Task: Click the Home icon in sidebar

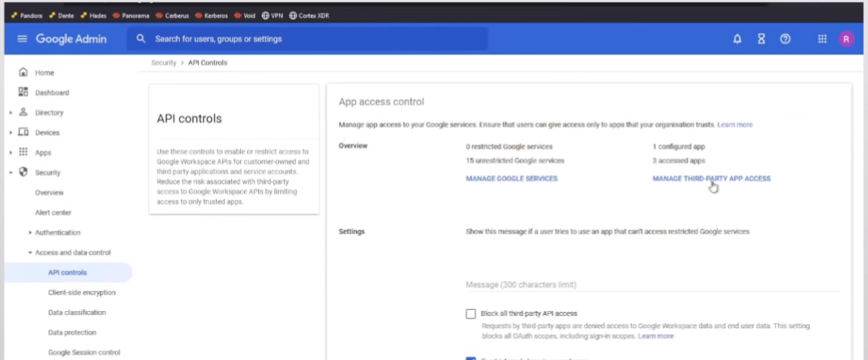Action: click(x=23, y=72)
